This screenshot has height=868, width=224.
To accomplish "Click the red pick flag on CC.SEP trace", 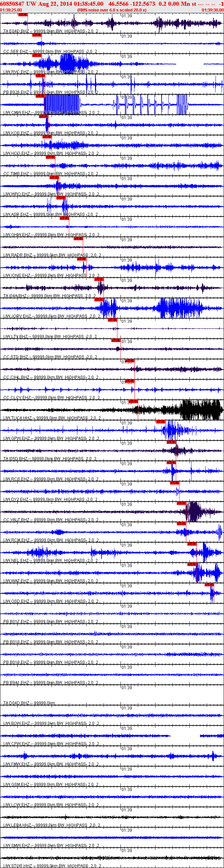I will click(37, 35).
